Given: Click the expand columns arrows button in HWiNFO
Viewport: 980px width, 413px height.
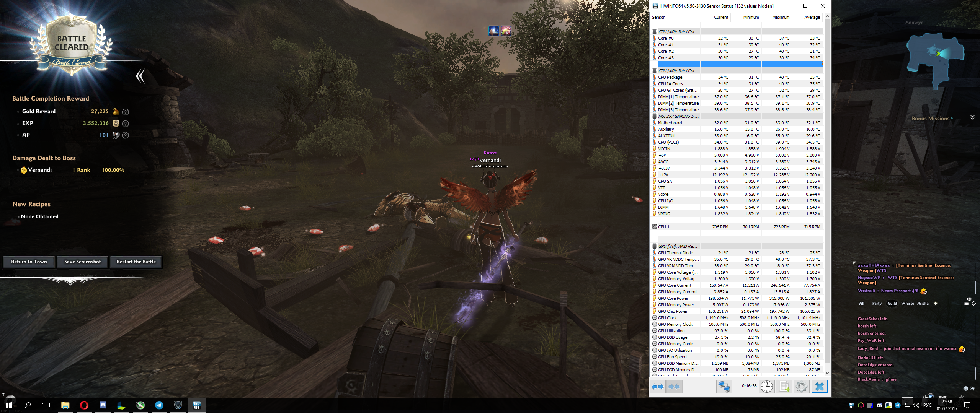Looking at the screenshot, I should pos(658,387).
